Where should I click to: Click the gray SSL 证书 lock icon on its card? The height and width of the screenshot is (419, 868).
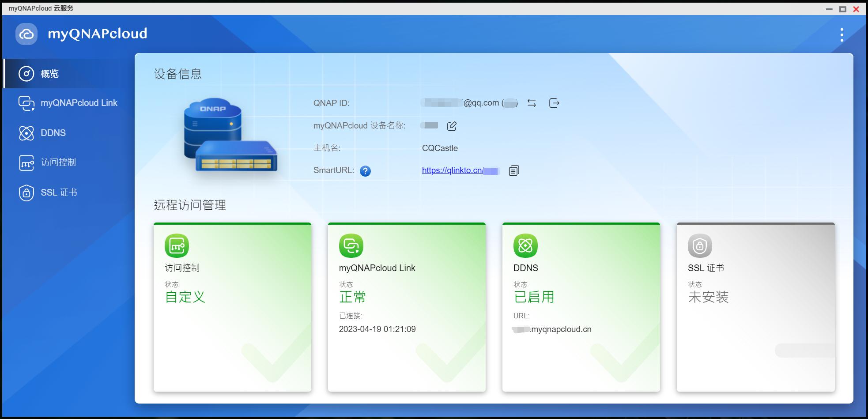click(x=699, y=245)
